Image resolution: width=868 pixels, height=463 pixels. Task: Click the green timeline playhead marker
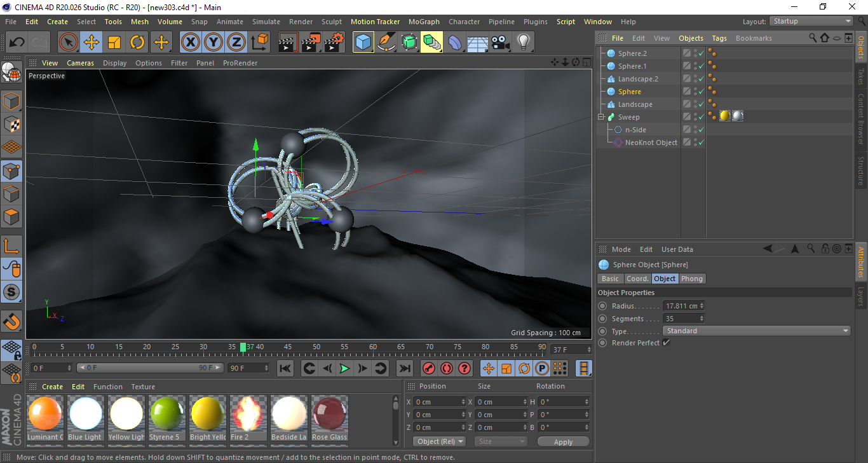point(243,347)
